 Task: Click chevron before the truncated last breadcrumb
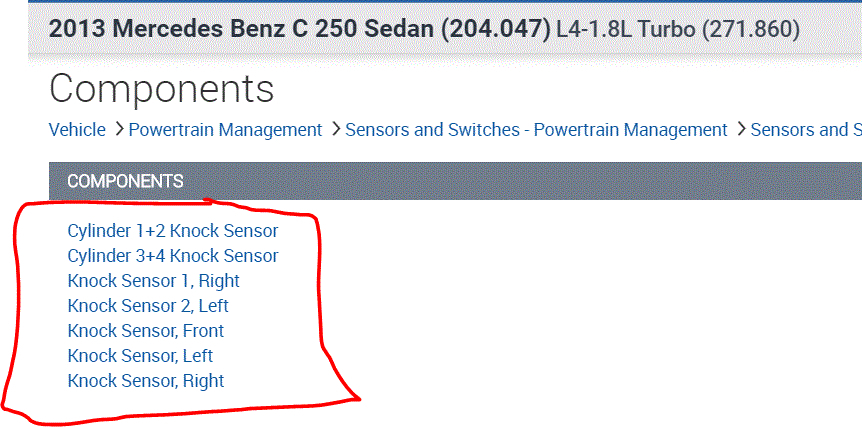coord(741,130)
